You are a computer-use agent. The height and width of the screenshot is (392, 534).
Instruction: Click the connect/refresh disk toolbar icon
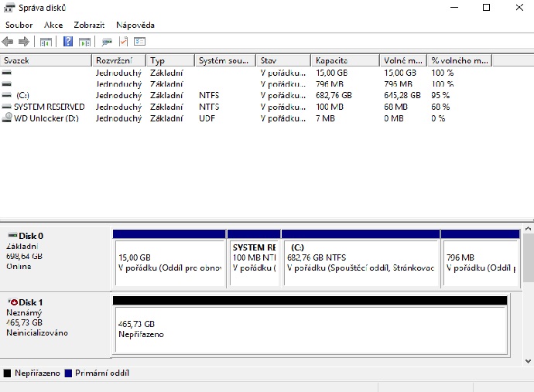click(x=107, y=42)
